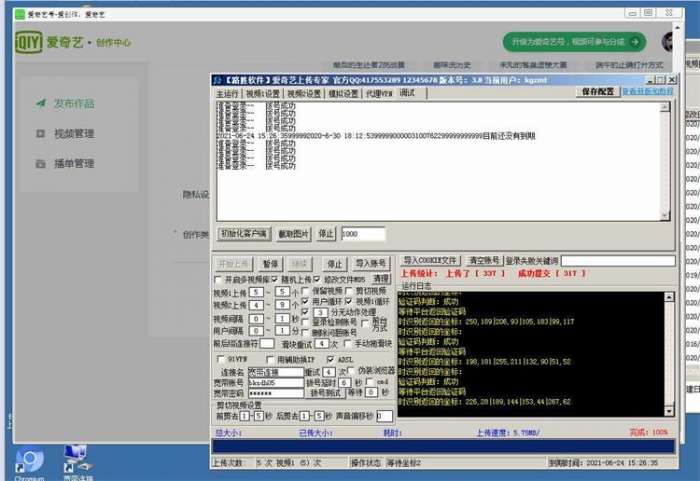Focus the 宽带密码 password field

click(276, 393)
